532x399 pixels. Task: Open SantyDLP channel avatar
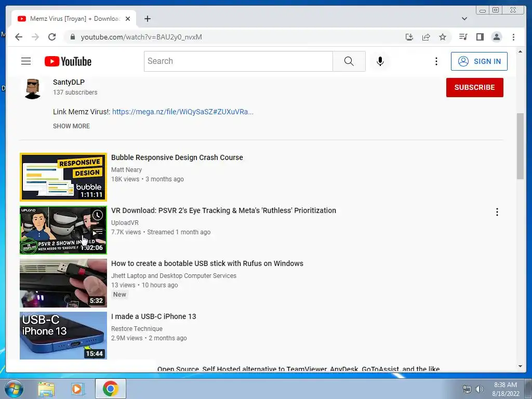[33, 88]
